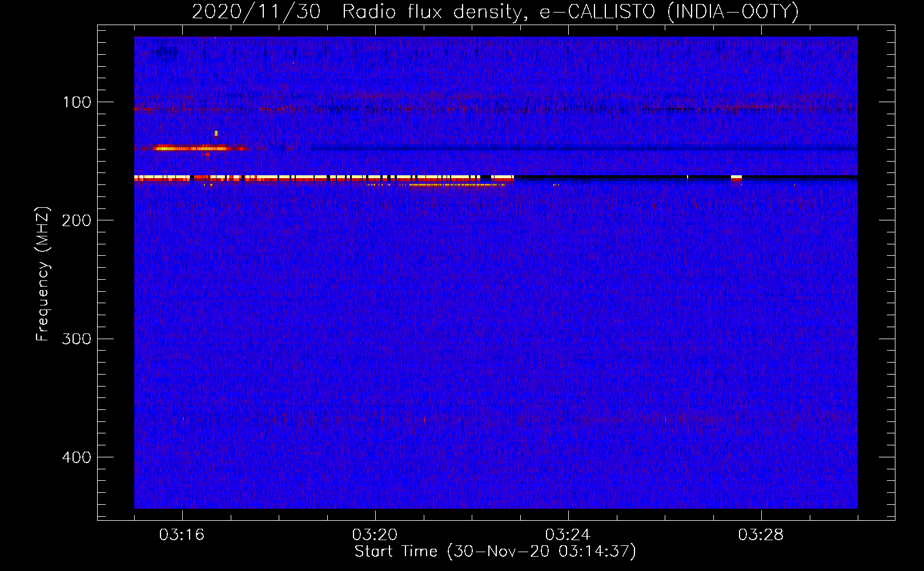Click the 300 frequency tick label

[77, 339]
